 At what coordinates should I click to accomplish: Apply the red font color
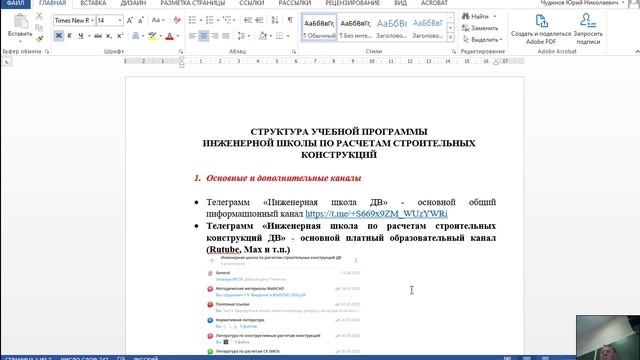pos(169,36)
